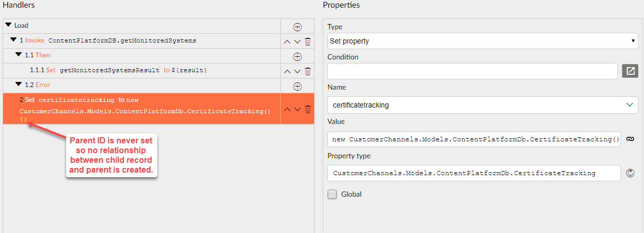Click the link icon beside Value

pyautogui.click(x=631, y=139)
